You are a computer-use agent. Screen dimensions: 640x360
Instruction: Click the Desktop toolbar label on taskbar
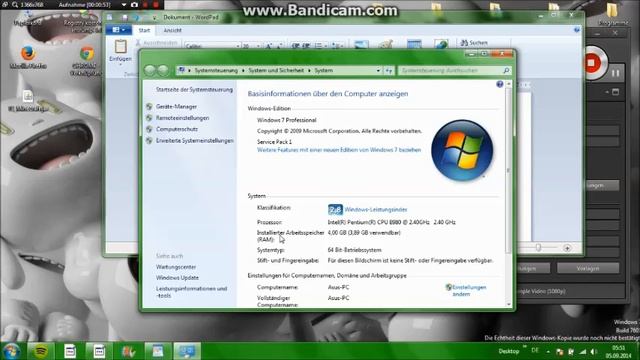click(509, 351)
